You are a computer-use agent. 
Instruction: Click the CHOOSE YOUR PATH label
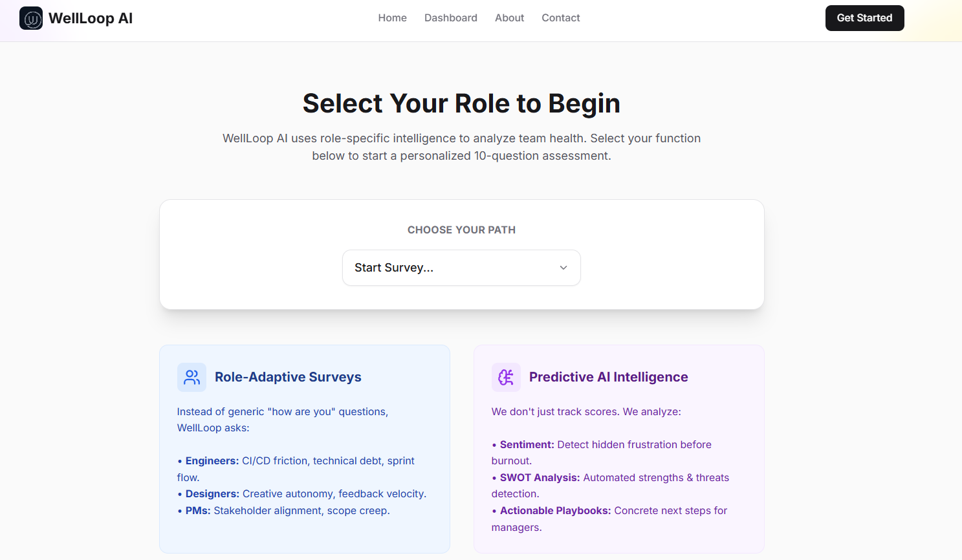coord(461,230)
